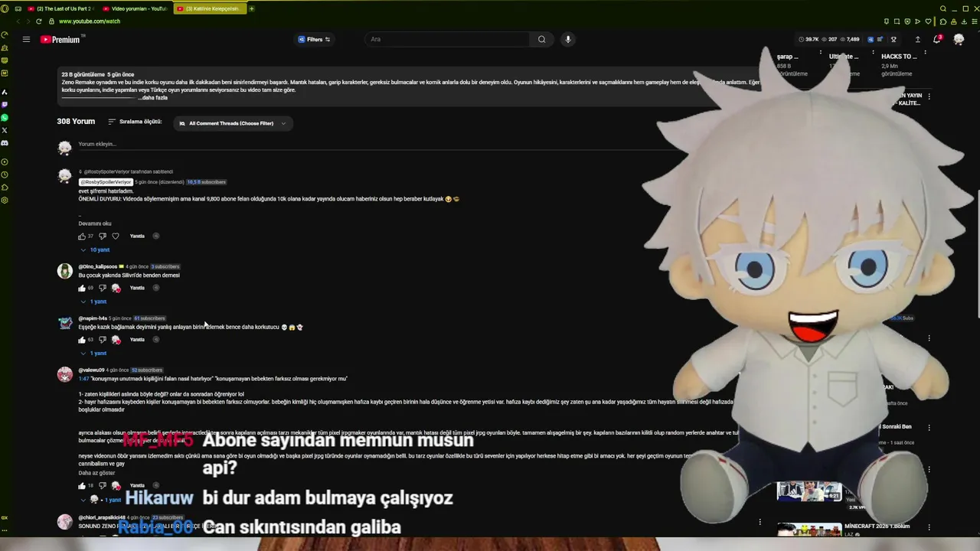The height and width of the screenshot is (551, 980).
Task: Open @valewu09 profile link
Action: (x=91, y=370)
